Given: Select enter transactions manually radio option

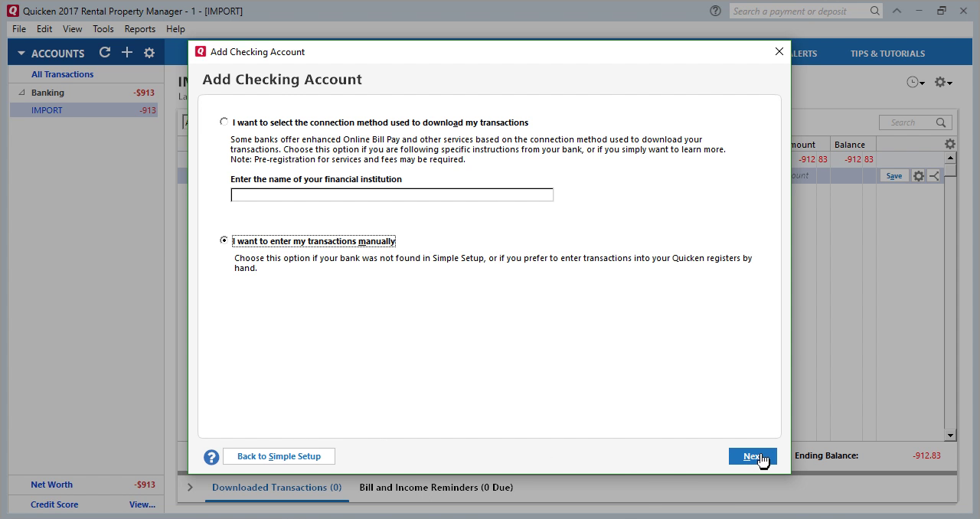Looking at the screenshot, I should pos(224,240).
